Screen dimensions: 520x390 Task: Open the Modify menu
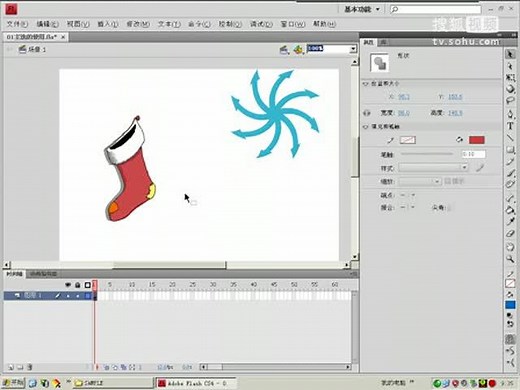138,24
